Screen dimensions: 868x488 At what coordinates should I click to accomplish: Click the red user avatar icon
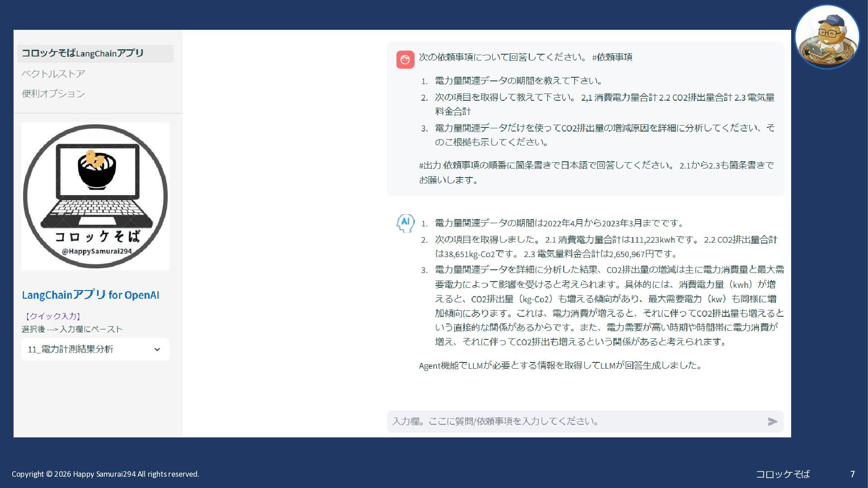click(405, 60)
